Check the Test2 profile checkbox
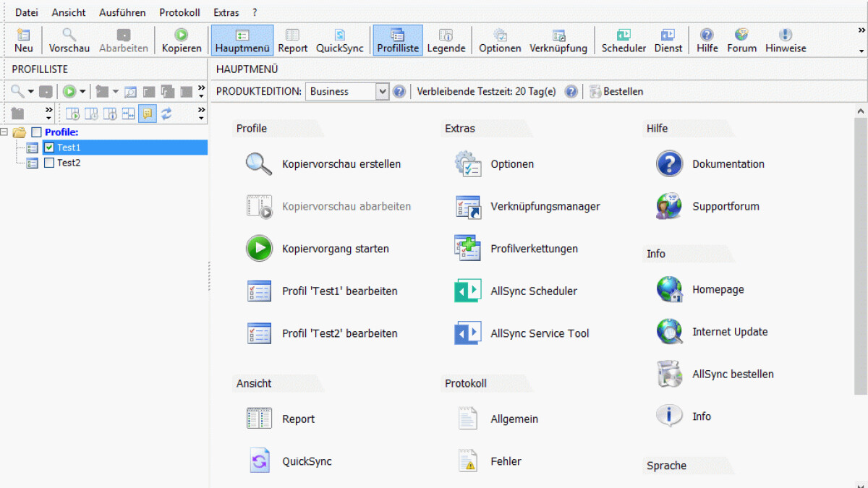 coord(49,163)
